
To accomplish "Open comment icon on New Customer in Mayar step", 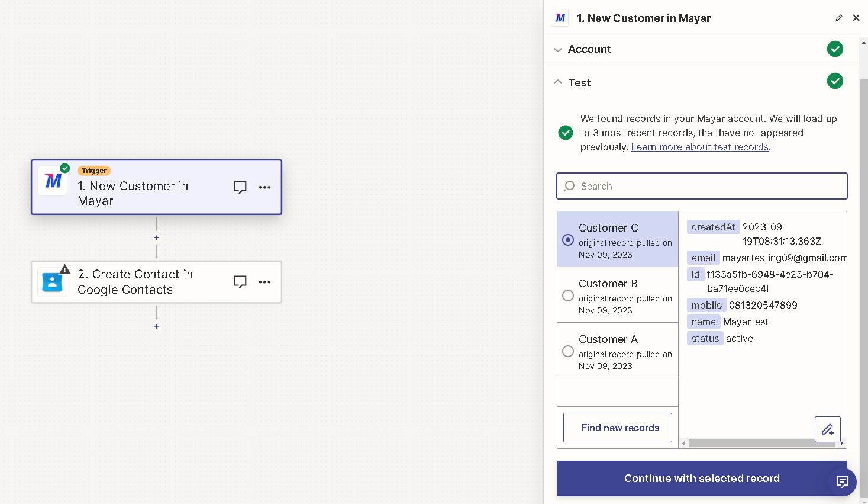I will coord(240,187).
